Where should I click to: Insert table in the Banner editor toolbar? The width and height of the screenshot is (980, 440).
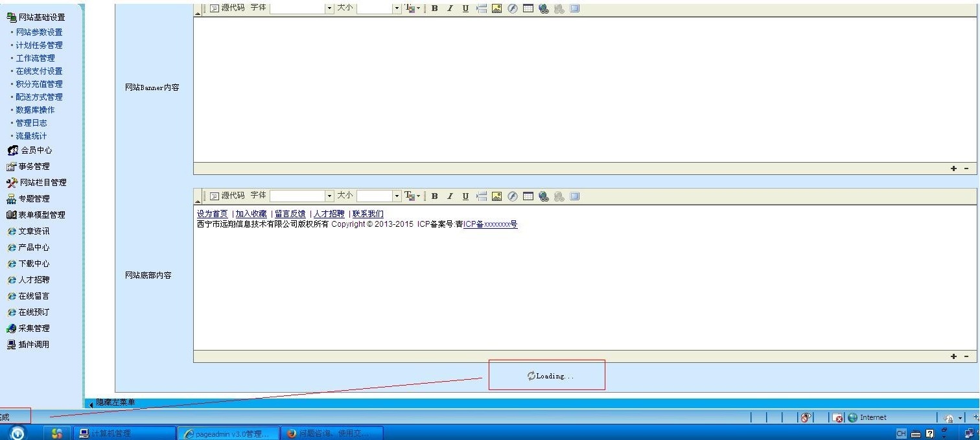(528, 8)
